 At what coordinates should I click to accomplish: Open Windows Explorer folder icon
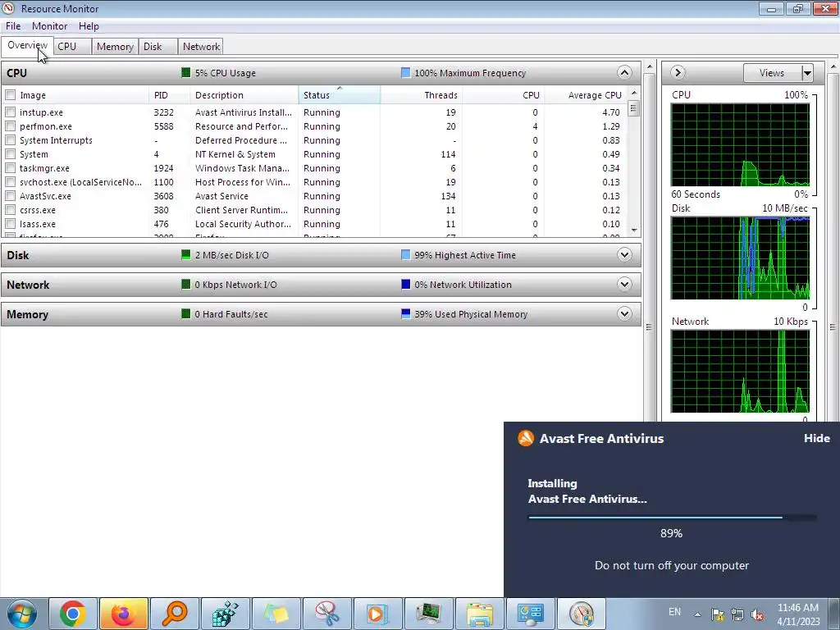point(480,614)
